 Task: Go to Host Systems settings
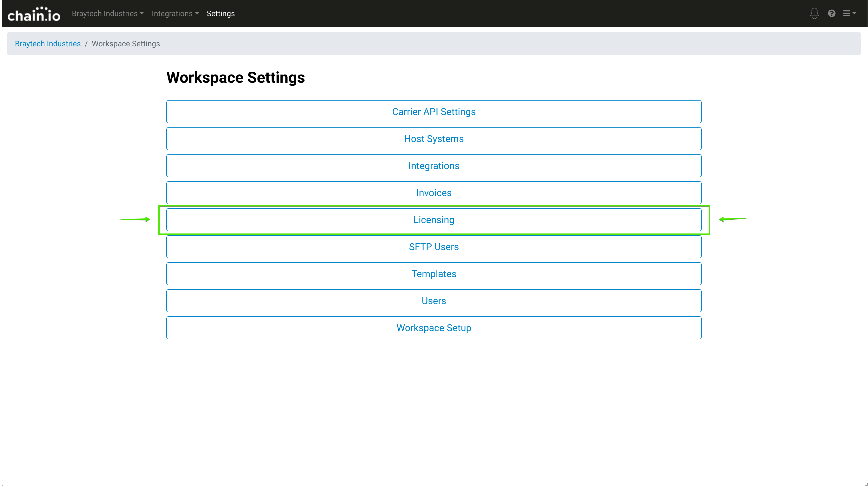434,139
